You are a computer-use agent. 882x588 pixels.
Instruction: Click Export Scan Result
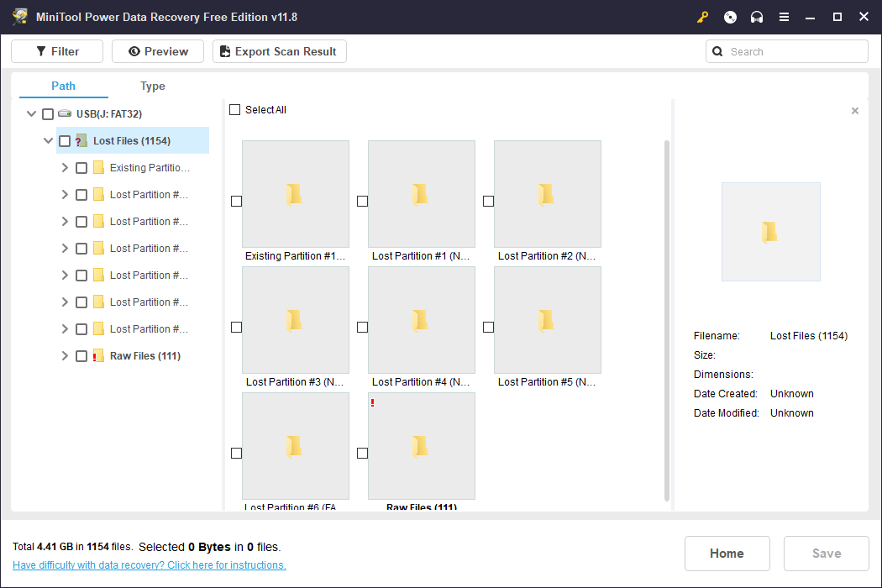pos(280,52)
